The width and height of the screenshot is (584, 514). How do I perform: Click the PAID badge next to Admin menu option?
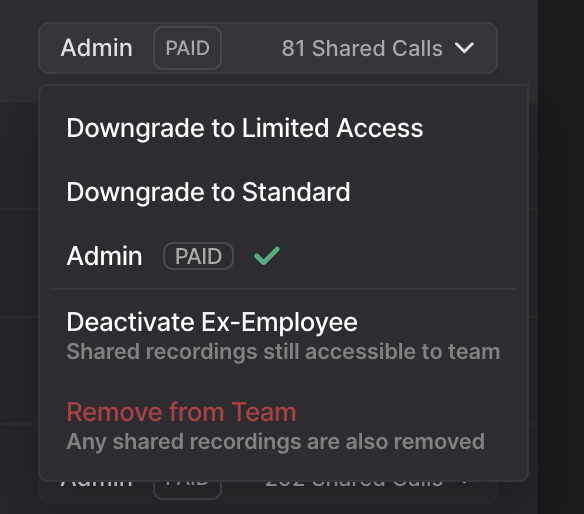coord(198,256)
